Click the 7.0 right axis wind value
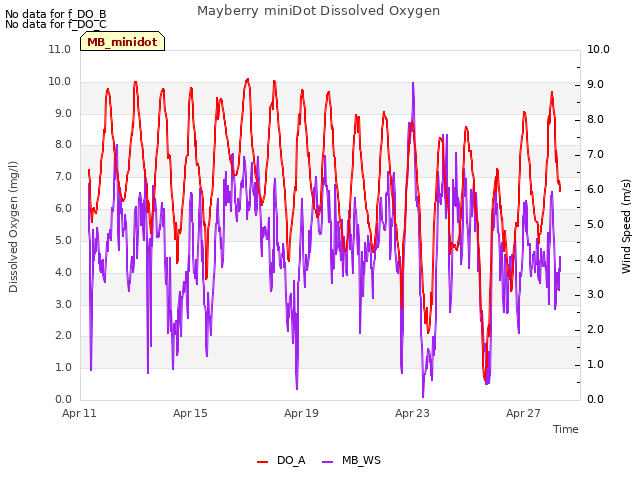Image resolution: width=640 pixels, height=480 pixels. click(595, 155)
